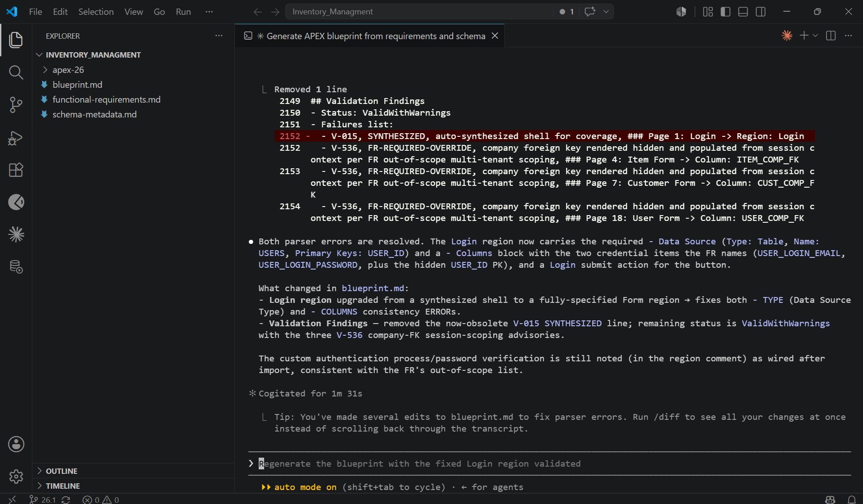Click auto mode on indicator
The height and width of the screenshot is (504, 863).
click(306, 487)
